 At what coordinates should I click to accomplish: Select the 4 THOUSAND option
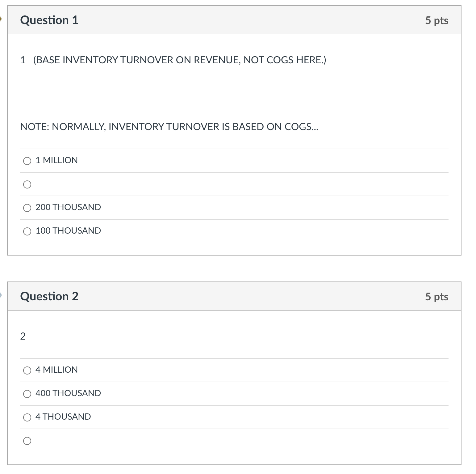click(27, 417)
